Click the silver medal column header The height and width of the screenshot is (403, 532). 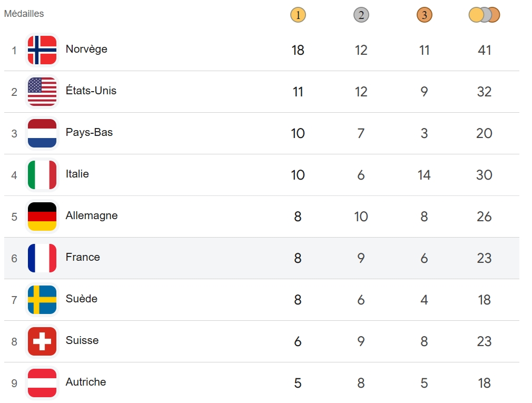[x=361, y=15]
